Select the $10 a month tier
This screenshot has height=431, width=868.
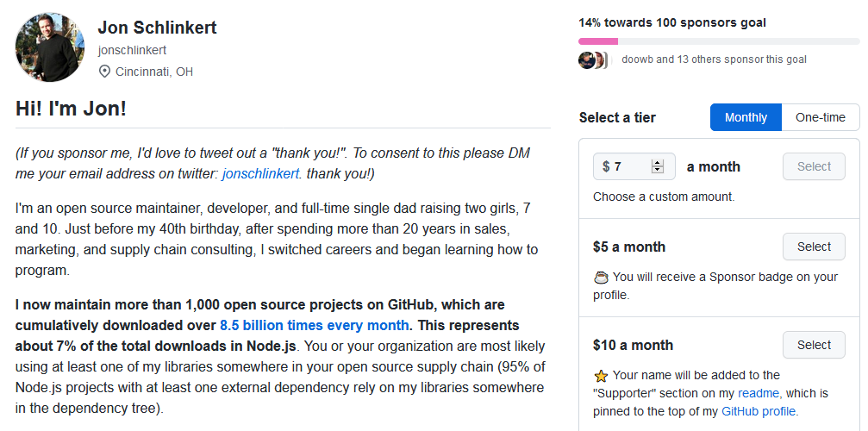[x=814, y=346]
